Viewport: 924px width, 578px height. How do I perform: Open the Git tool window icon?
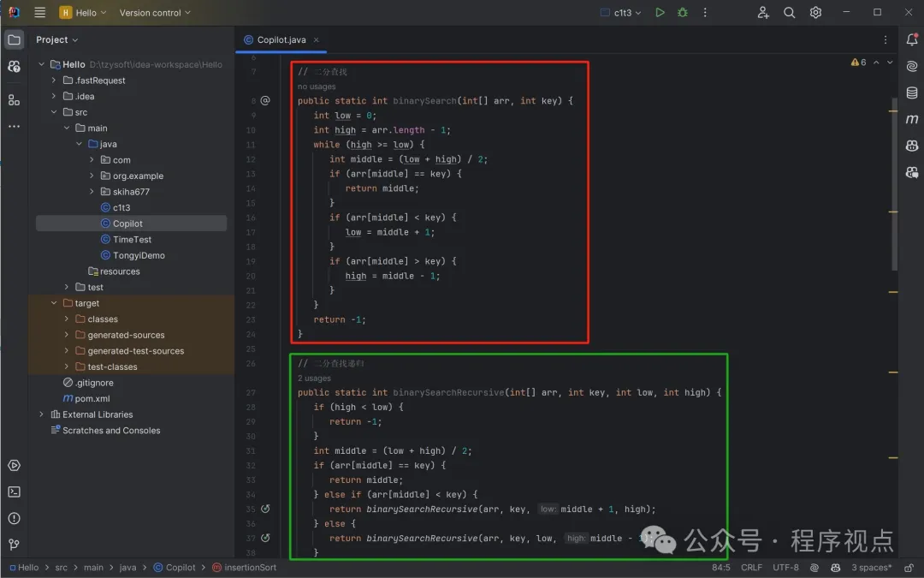[15, 545]
